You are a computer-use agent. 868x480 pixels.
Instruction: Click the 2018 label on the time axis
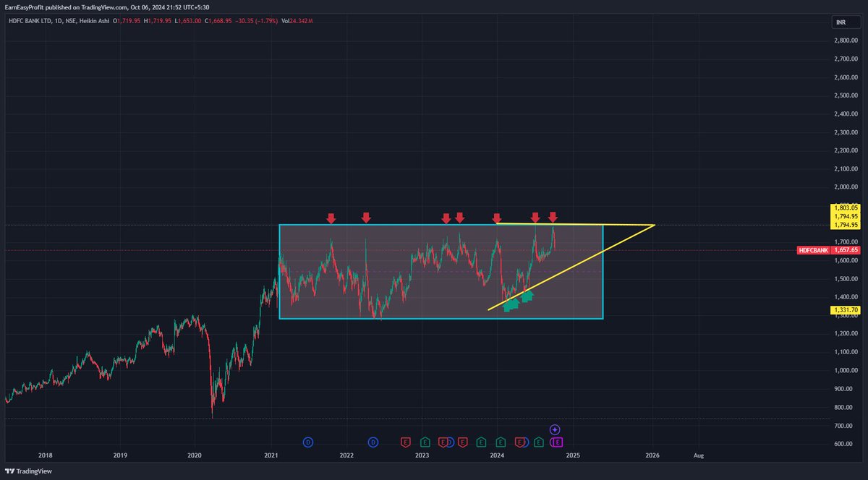(x=46, y=455)
